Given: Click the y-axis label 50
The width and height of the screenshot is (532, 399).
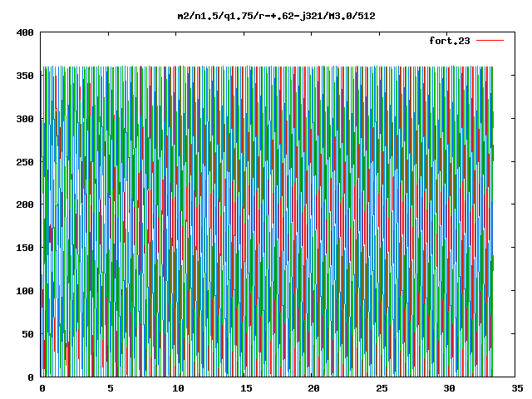Looking at the screenshot, I should click(27, 334).
